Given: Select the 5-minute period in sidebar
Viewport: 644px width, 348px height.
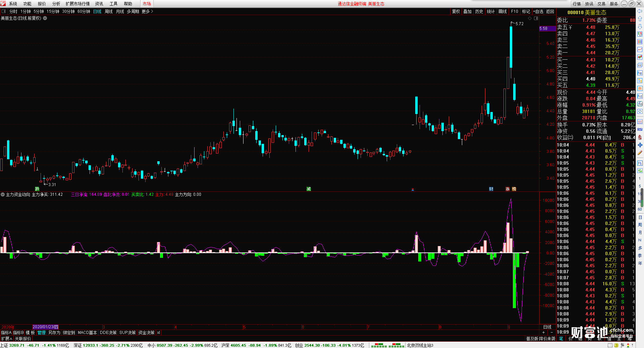Looking at the screenshot, I should click(640, 186).
